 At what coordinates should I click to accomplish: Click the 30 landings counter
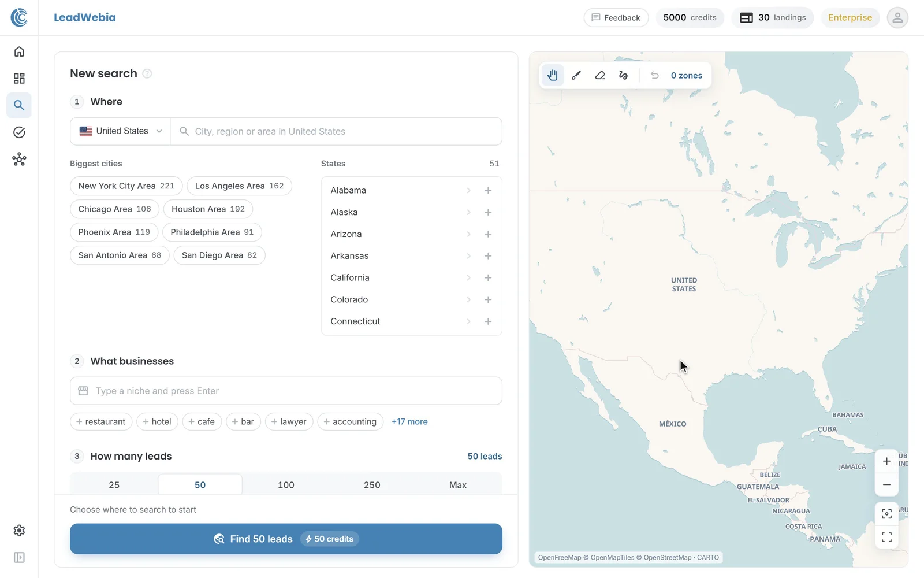coord(773,17)
